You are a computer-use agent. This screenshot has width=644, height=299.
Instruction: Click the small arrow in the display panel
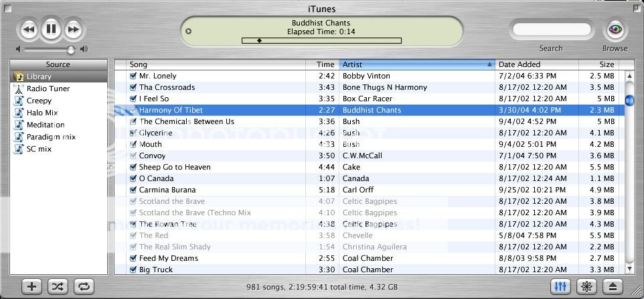tap(189, 31)
